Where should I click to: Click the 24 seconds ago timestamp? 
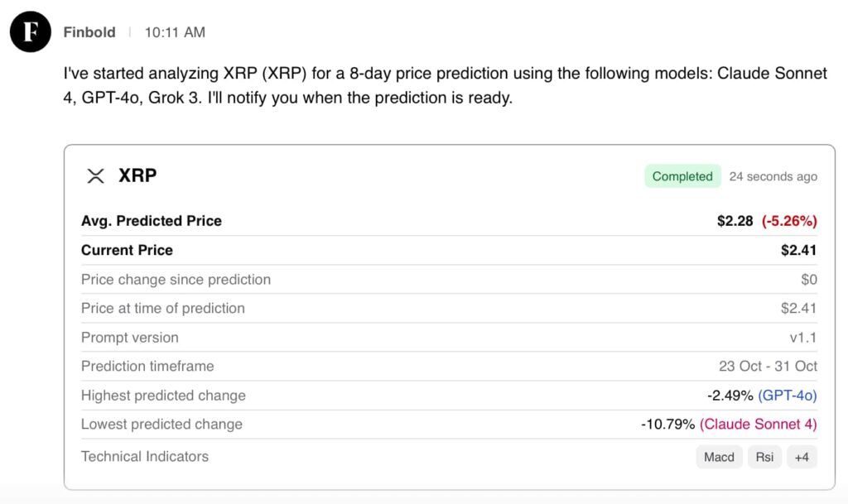(x=773, y=176)
